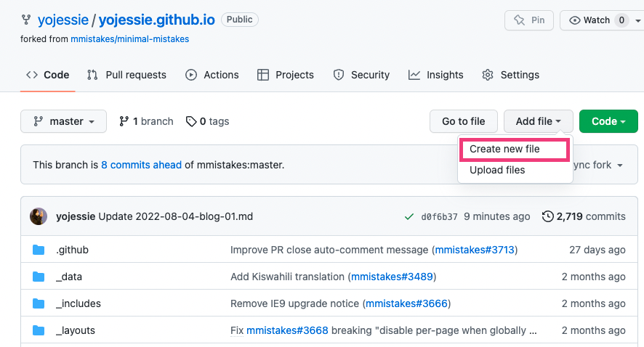Viewport: 644px width, 347px height.
Task: Click the Remove IE9 upgrade notice commit
Action: click(x=295, y=303)
